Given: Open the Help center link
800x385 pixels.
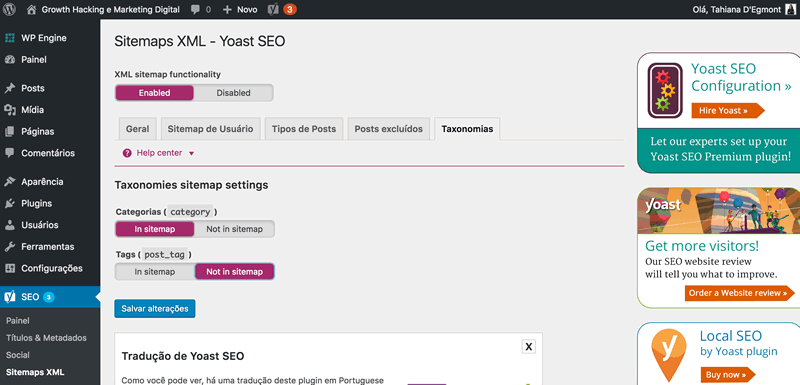Looking at the screenshot, I should pyautogui.click(x=159, y=153).
